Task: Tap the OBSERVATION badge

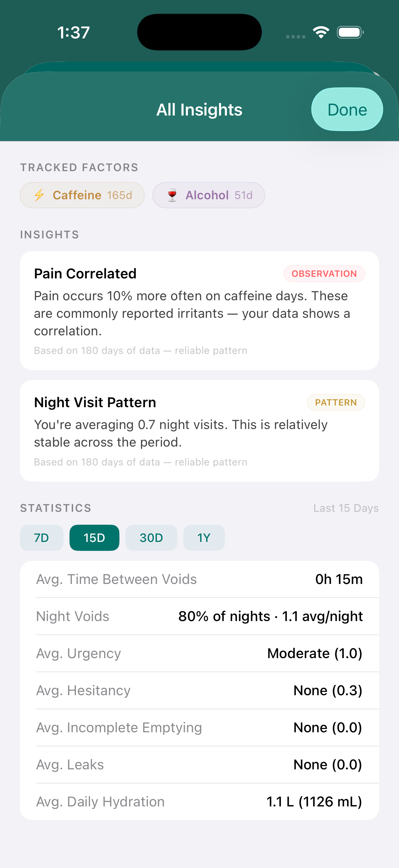Action: click(324, 273)
